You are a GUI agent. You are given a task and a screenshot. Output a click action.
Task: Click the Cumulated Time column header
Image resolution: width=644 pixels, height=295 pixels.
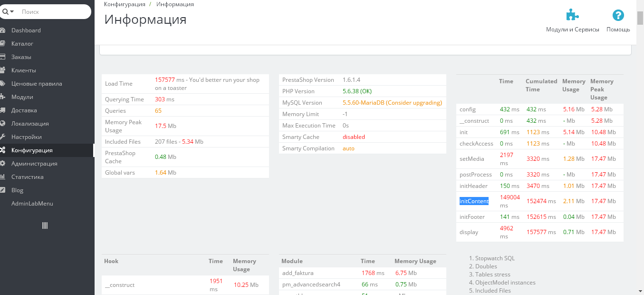point(541,85)
